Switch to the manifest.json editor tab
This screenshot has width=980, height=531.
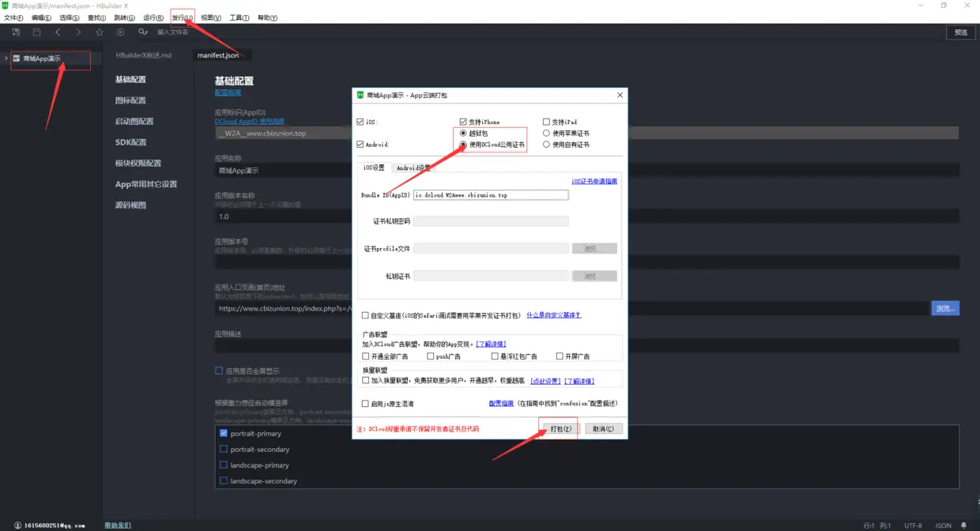pyautogui.click(x=218, y=55)
